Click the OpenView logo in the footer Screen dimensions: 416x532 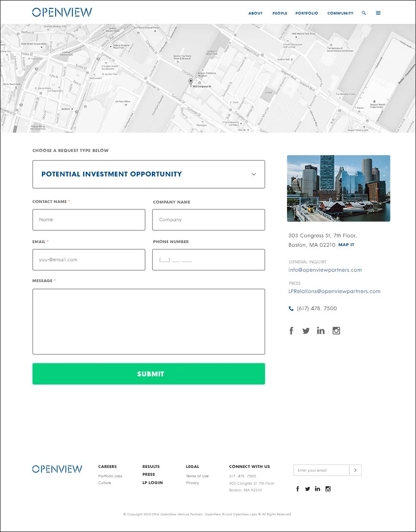pos(57,469)
